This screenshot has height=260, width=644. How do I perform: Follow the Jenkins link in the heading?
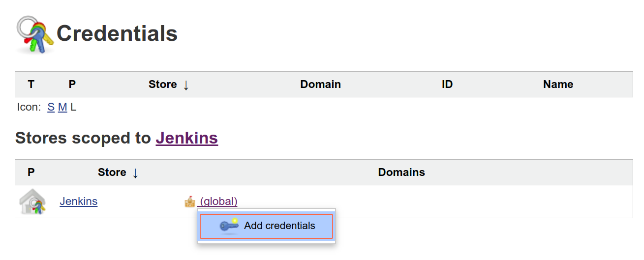pyautogui.click(x=186, y=138)
